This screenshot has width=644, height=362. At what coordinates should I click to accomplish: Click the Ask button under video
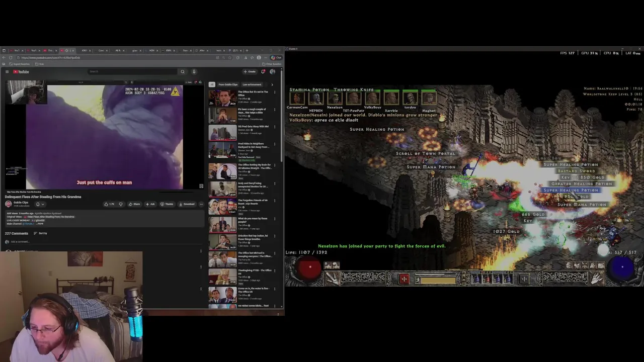(150, 204)
